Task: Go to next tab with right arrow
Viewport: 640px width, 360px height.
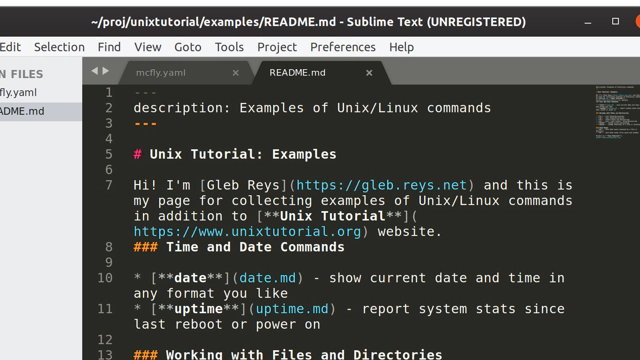Action: 106,71
